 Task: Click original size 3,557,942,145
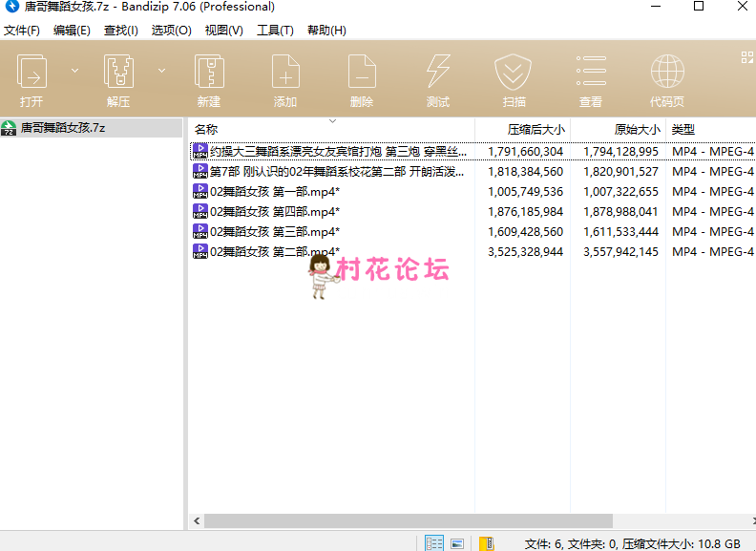(x=621, y=252)
